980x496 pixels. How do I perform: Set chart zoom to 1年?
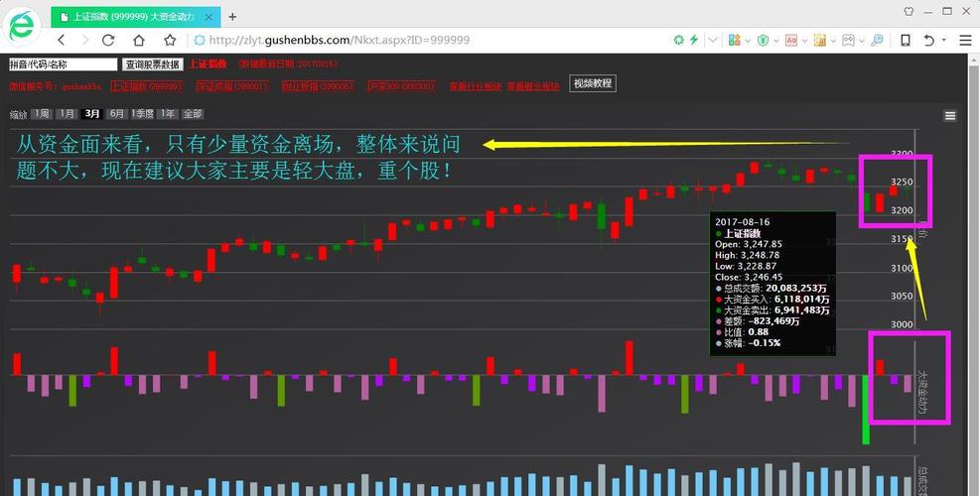pyautogui.click(x=168, y=114)
